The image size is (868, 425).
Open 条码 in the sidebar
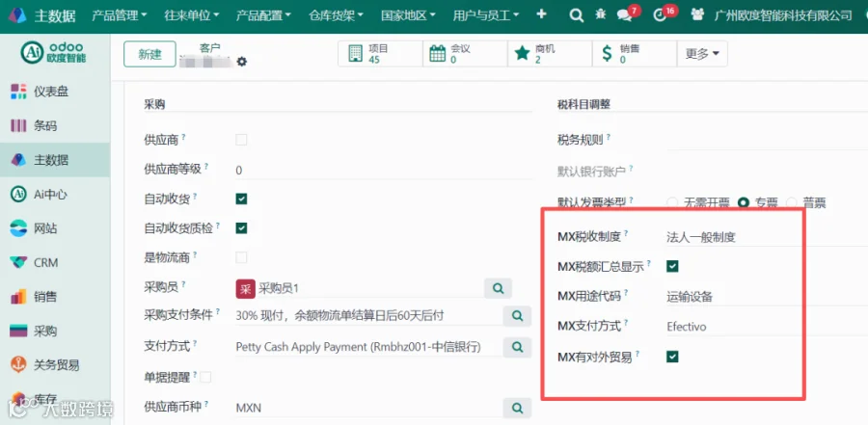tap(55, 125)
